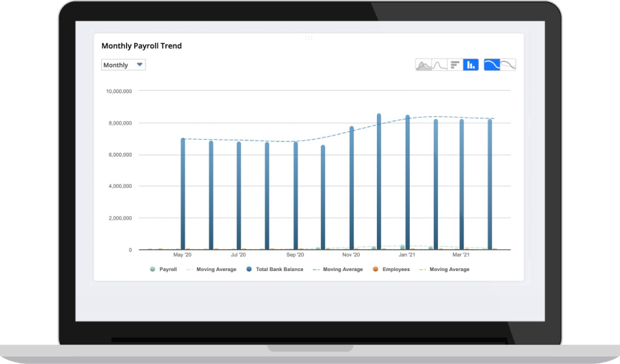The image size is (620, 364).
Task: Click the 10,000,000 axis label
Action: click(118, 92)
